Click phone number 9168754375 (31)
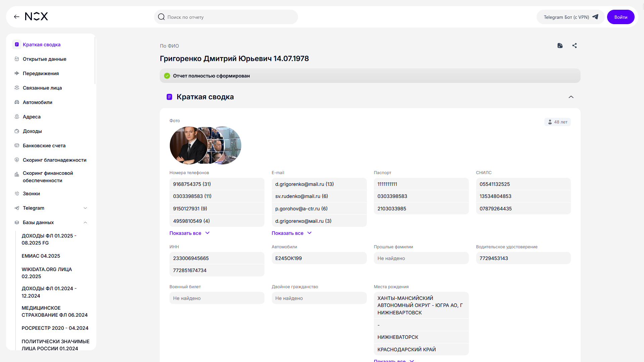The height and width of the screenshot is (362, 644). (x=217, y=184)
